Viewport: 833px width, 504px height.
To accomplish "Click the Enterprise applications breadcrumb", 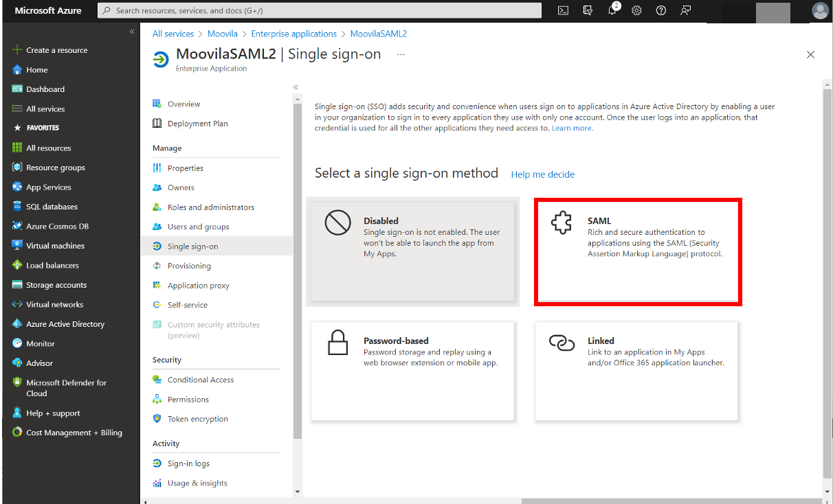I will click(293, 34).
